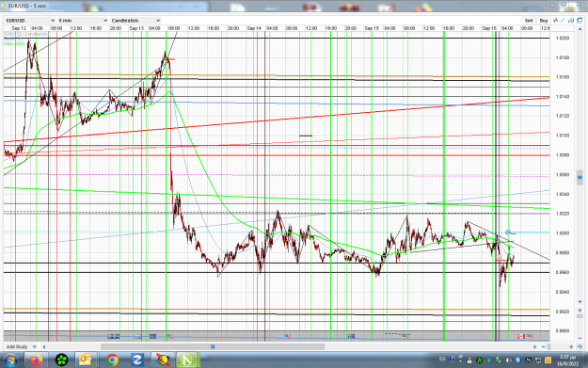The image size is (588, 368).
Task: Click the chart annotate icon beside line tool
Action: (x=571, y=21)
